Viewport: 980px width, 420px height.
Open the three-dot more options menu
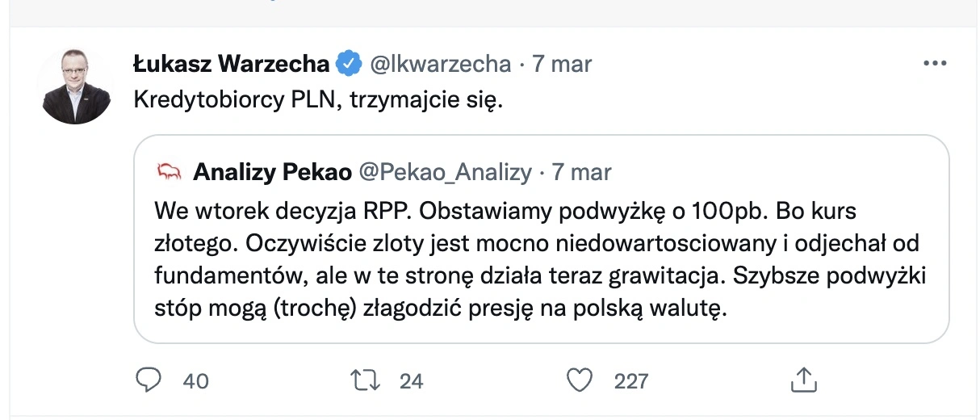[x=934, y=64]
